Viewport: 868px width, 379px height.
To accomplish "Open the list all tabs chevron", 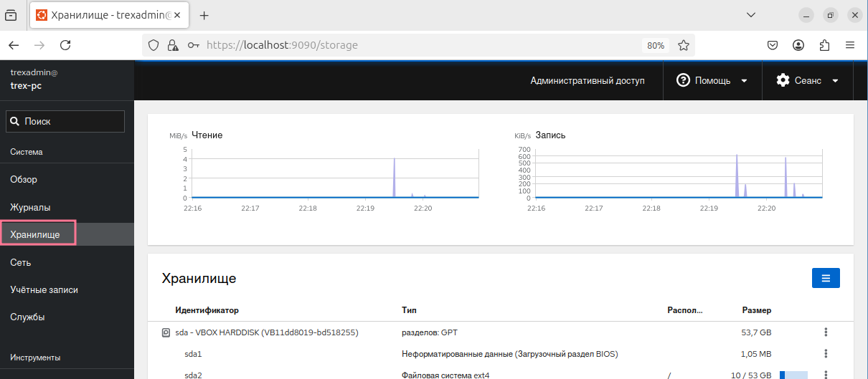I will (x=751, y=15).
